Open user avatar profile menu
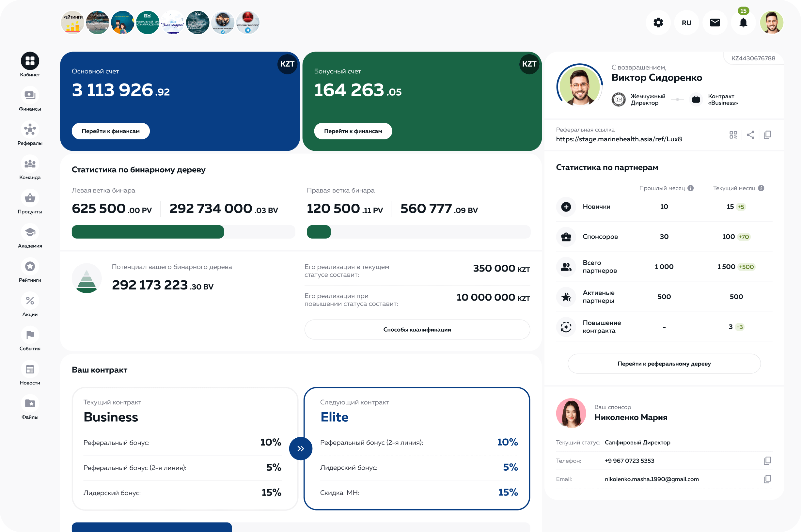This screenshot has height=532, width=801. (772, 23)
